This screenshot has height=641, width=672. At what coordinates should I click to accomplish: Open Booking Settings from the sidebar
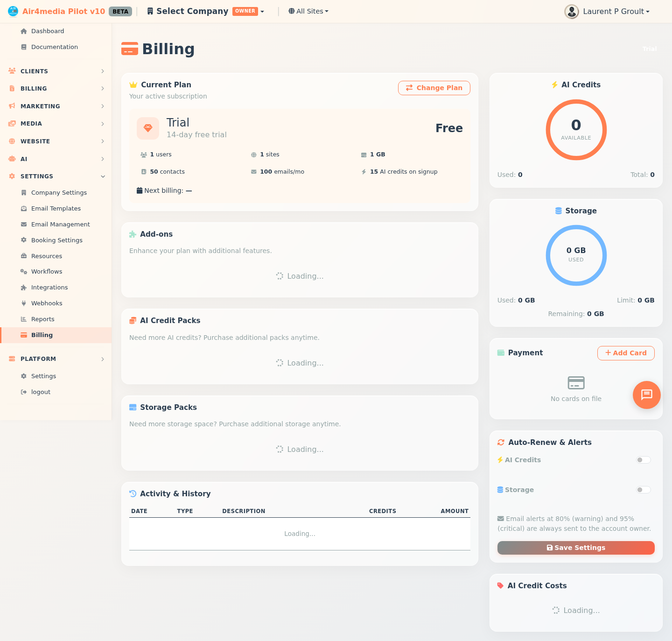point(57,240)
